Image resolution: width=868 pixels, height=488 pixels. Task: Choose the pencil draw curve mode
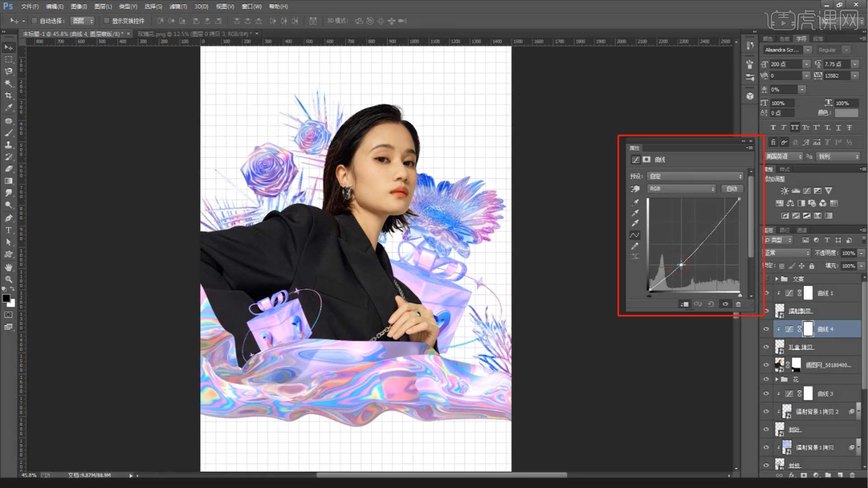coord(635,246)
